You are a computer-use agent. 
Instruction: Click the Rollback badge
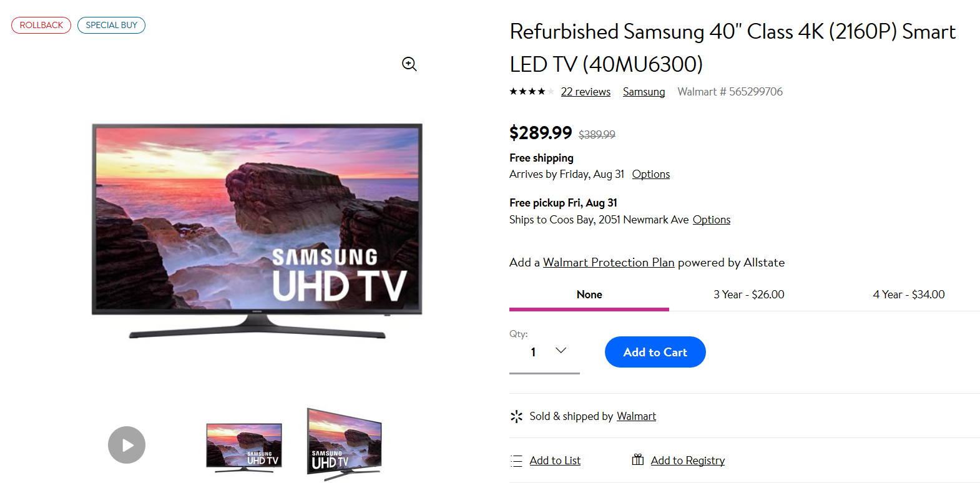(41, 25)
